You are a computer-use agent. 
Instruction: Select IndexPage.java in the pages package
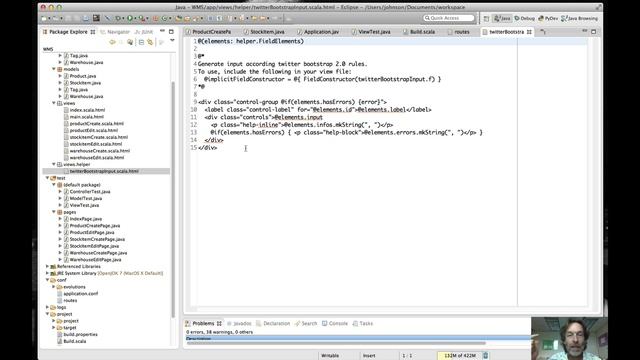pyautogui.click(x=86, y=219)
